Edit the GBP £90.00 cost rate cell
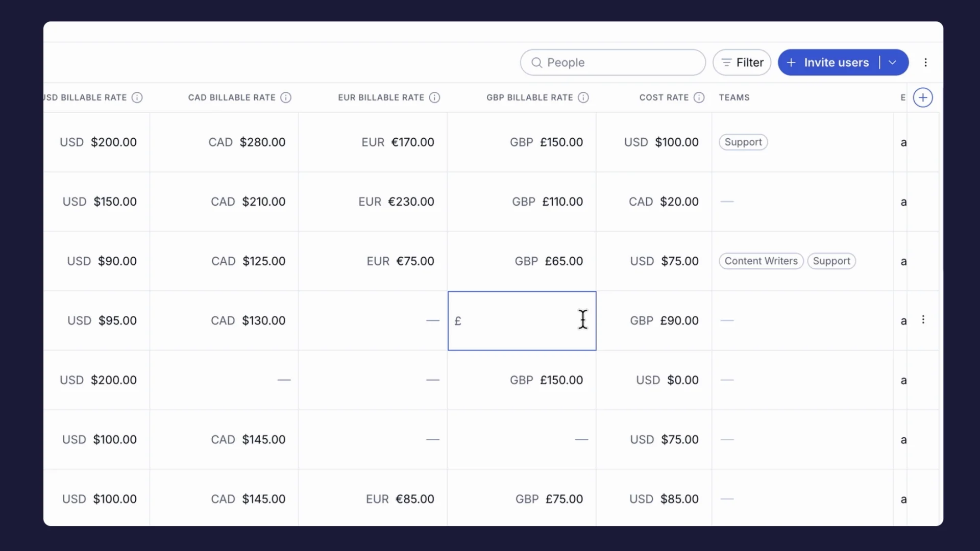This screenshot has height=551, width=980. tap(664, 321)
